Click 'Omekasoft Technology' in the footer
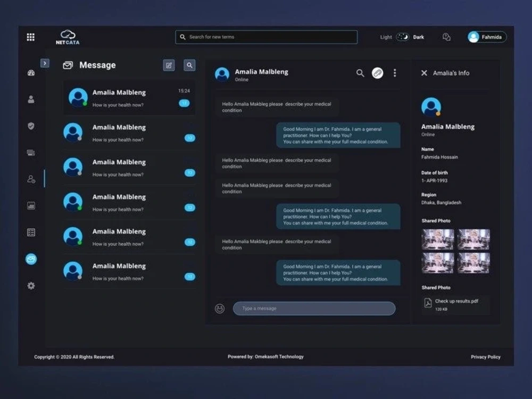Viewport: 532px width, 399px height. 279,356
